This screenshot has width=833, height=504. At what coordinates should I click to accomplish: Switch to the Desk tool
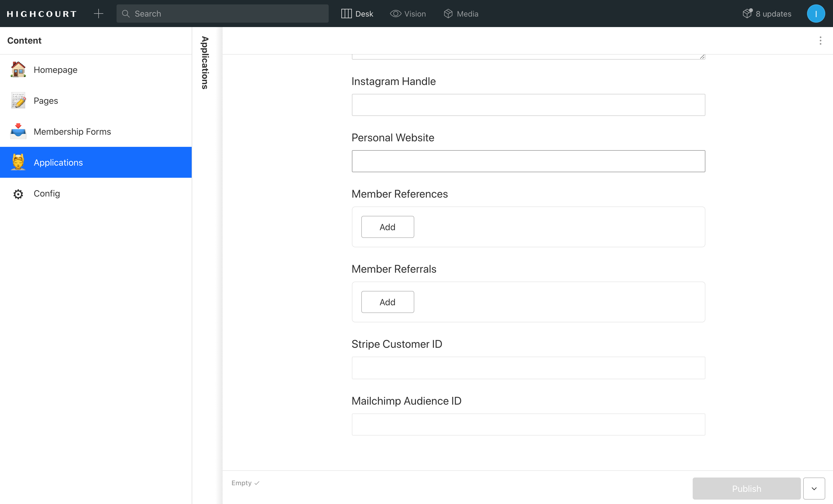[357, 14]
